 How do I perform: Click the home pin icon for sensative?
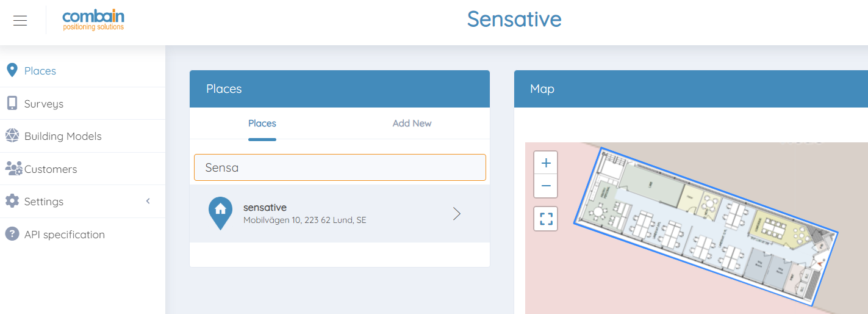pos(220,212)
